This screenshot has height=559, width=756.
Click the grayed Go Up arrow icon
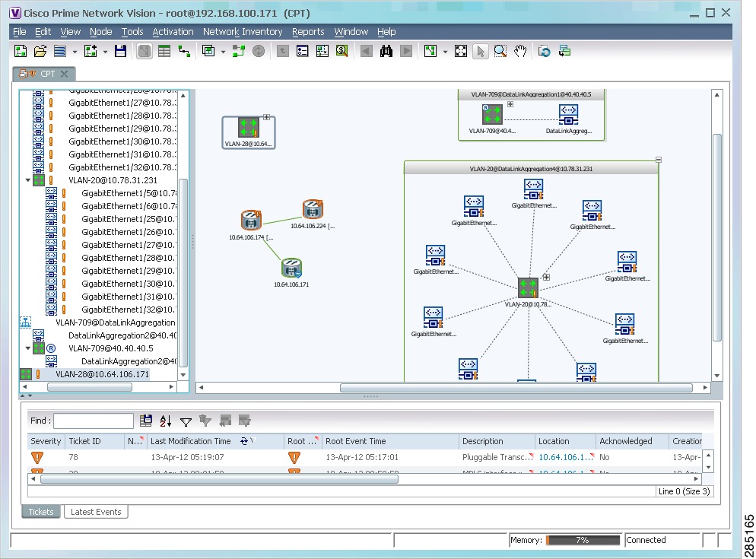tap(283, 51)
